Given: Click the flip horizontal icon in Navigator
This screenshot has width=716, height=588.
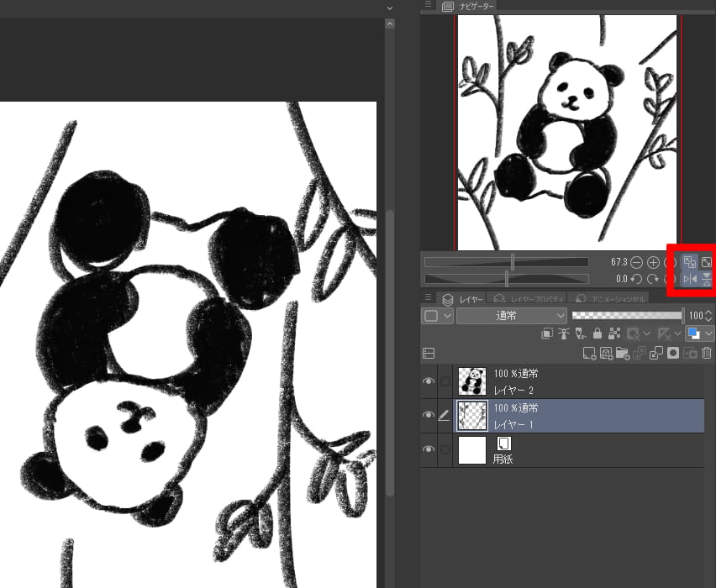Looking at the screenshot, I should 690,279.
